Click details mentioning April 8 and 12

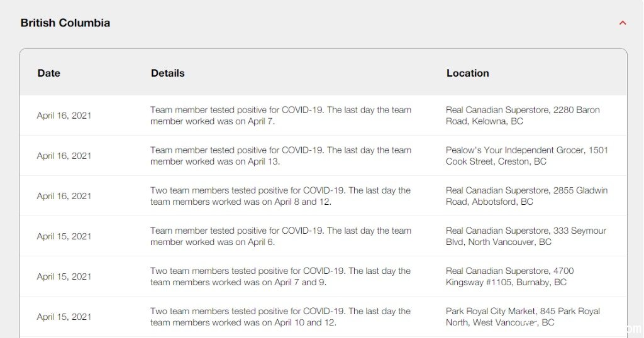coord(280,196)
